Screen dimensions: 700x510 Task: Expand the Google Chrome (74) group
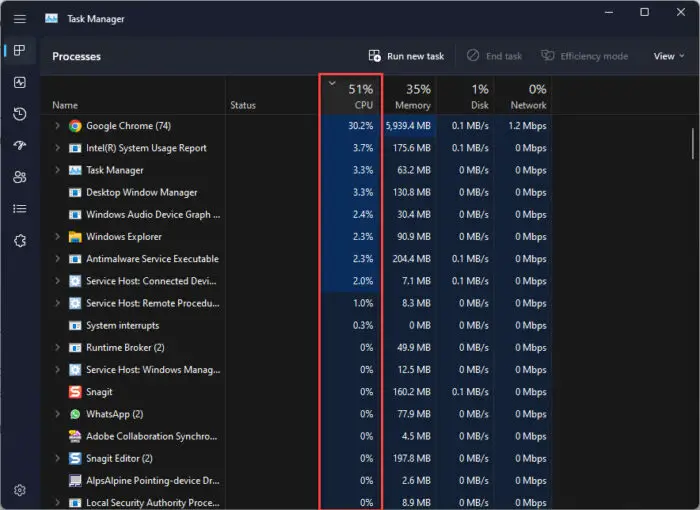[x=57, y=126]
